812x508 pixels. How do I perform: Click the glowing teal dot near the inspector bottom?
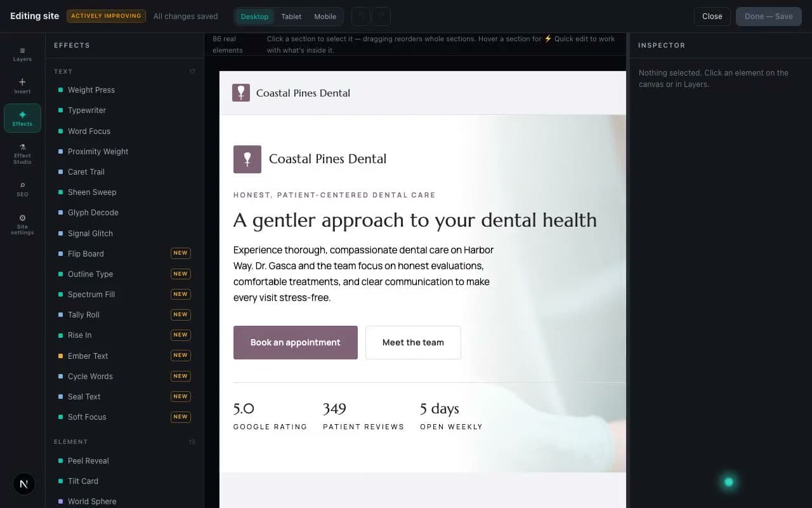click(x=729, y=482)
